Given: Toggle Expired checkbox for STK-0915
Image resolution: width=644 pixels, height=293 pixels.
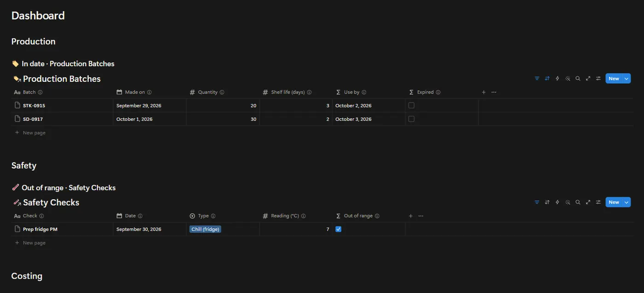Looking at the screenshot, I should point(411,105).
